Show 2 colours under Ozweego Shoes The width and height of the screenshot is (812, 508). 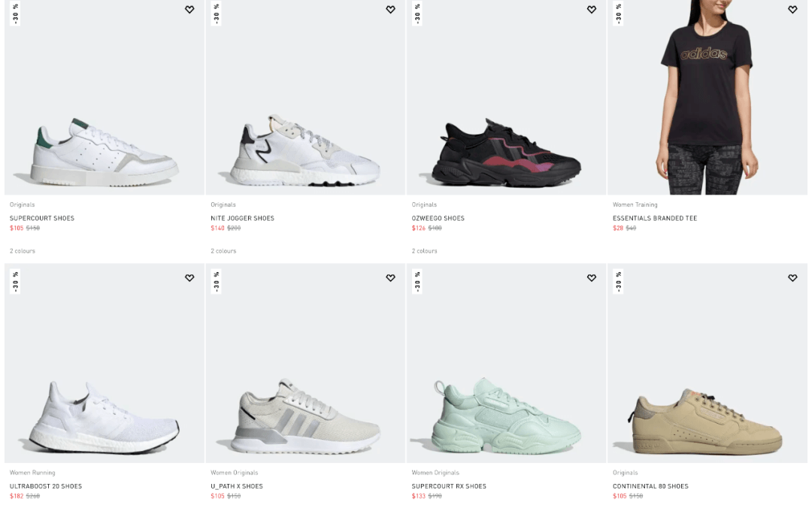click(x=424, y=251)
